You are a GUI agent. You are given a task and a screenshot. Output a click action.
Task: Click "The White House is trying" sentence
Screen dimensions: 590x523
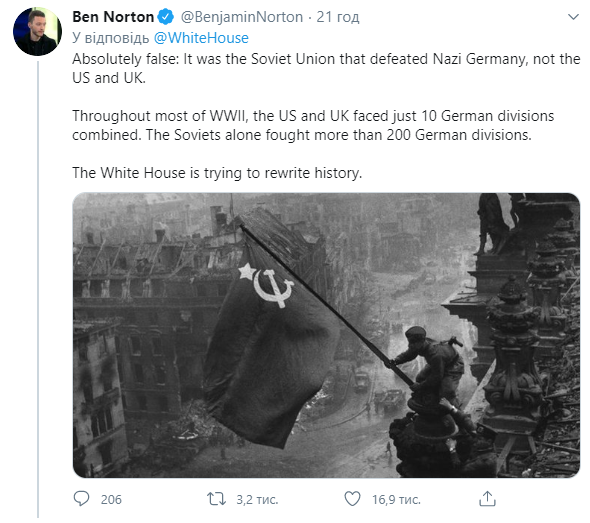[x=217, y=173]
